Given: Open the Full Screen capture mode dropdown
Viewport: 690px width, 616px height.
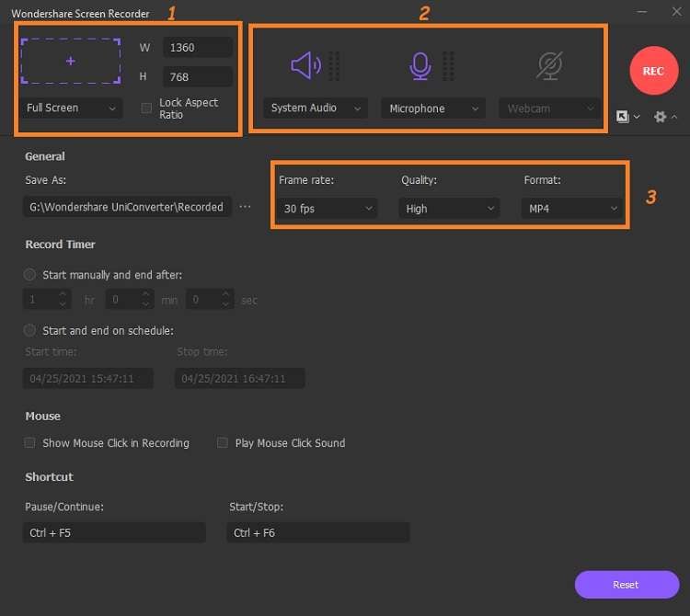Looking at the screenshot, I should point(72,108).
